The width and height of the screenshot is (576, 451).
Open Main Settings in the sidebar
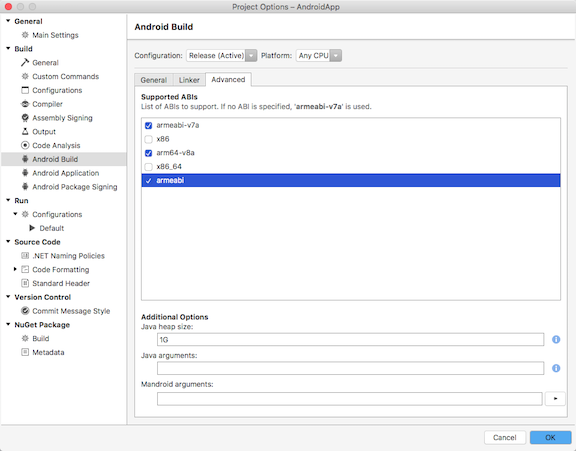pyautogui.click(x=55, y=35)
